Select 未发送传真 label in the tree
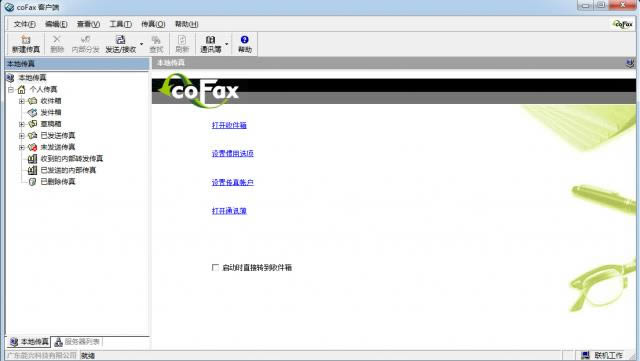Viewport: 640px width, 361px height. [58, 147]
